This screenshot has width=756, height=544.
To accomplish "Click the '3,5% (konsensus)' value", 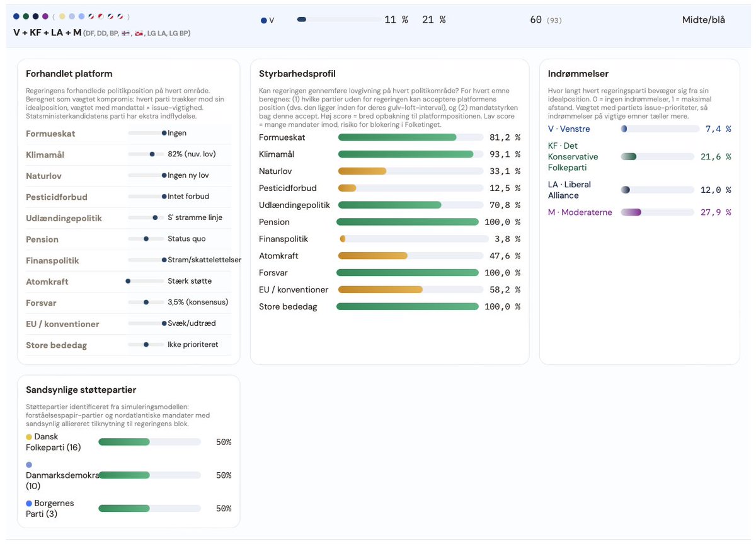I will (x=198, y=302).
